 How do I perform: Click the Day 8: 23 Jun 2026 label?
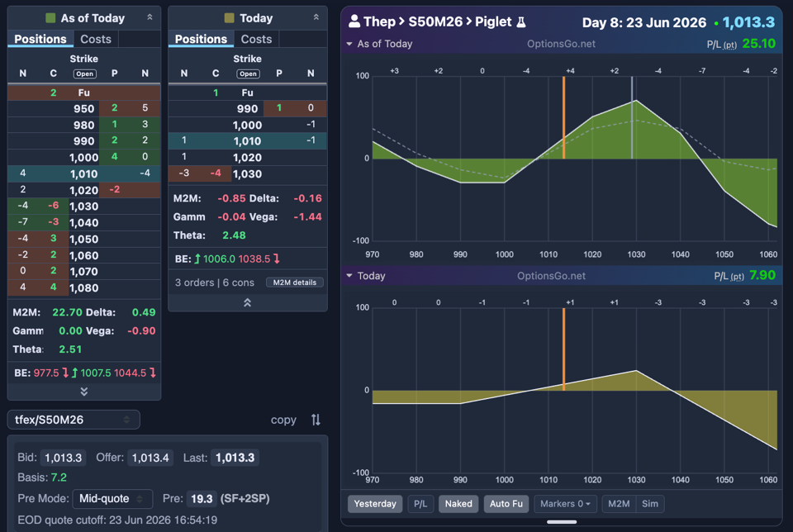(643, 22)
